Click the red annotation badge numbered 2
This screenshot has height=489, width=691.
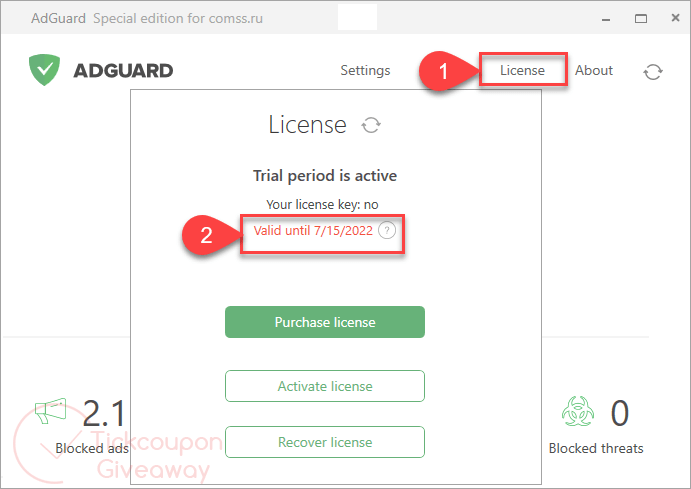point(206,236)
